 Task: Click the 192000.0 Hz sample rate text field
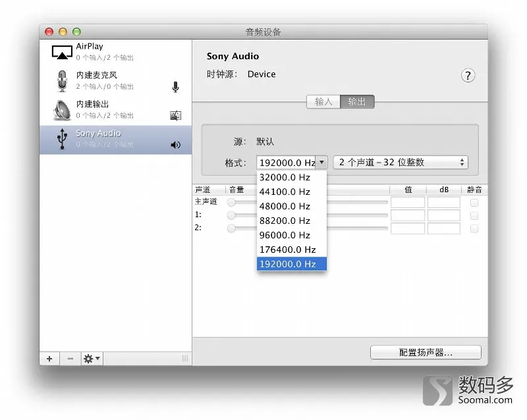click(x=287, y=163)
